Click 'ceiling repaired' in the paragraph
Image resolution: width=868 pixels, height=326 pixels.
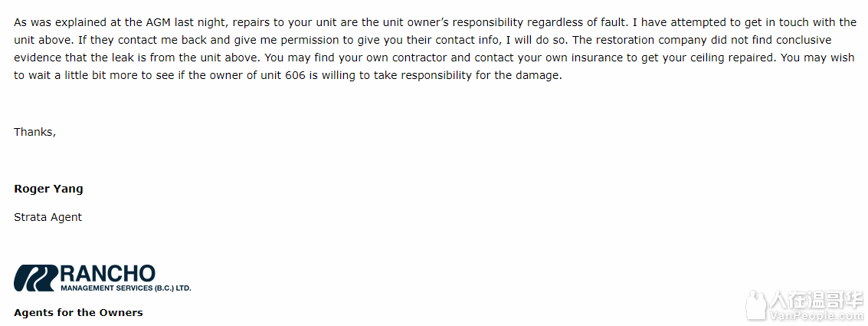tap(732, 58)
